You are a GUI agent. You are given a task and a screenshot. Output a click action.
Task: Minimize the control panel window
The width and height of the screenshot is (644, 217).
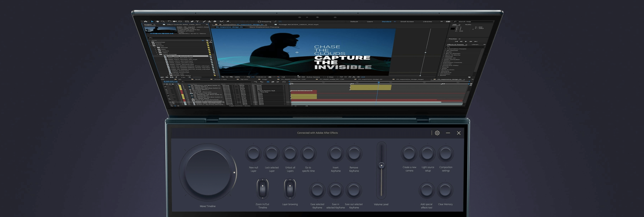[448, 133]
